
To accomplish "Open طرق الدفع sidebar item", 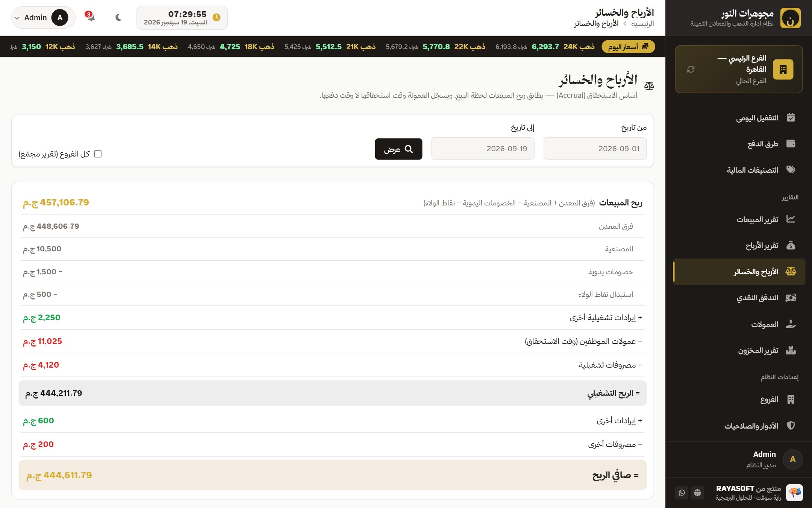I will pos(739,144).
